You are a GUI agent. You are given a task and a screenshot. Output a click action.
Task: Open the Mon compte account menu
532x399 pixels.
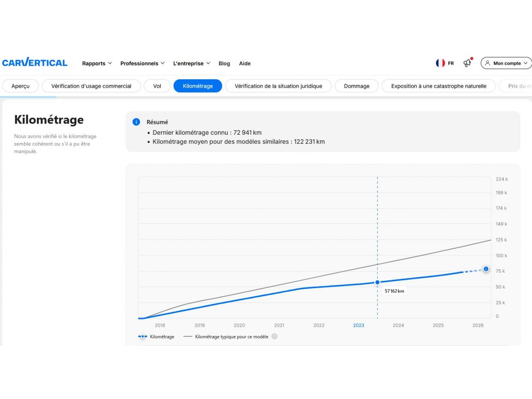(506, 63)
